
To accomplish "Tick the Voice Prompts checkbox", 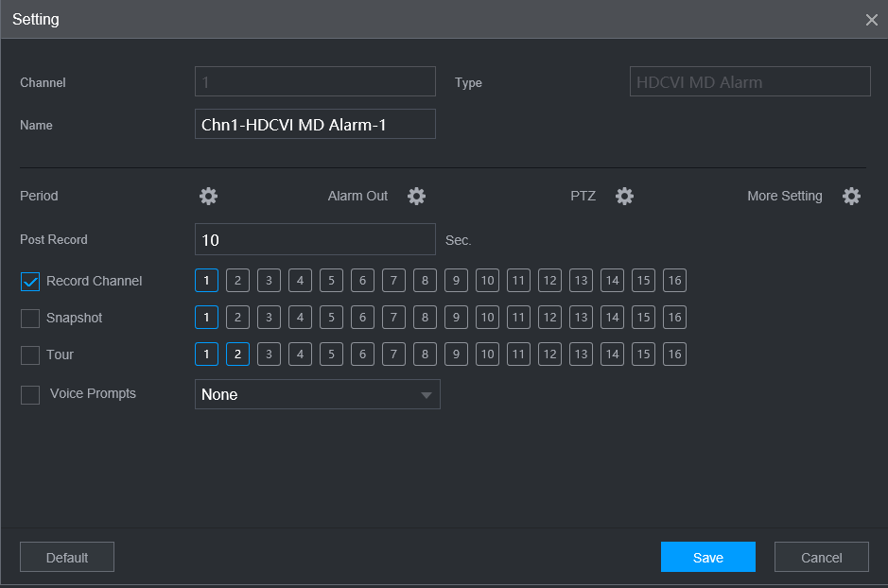I will [x=30, y=394].
